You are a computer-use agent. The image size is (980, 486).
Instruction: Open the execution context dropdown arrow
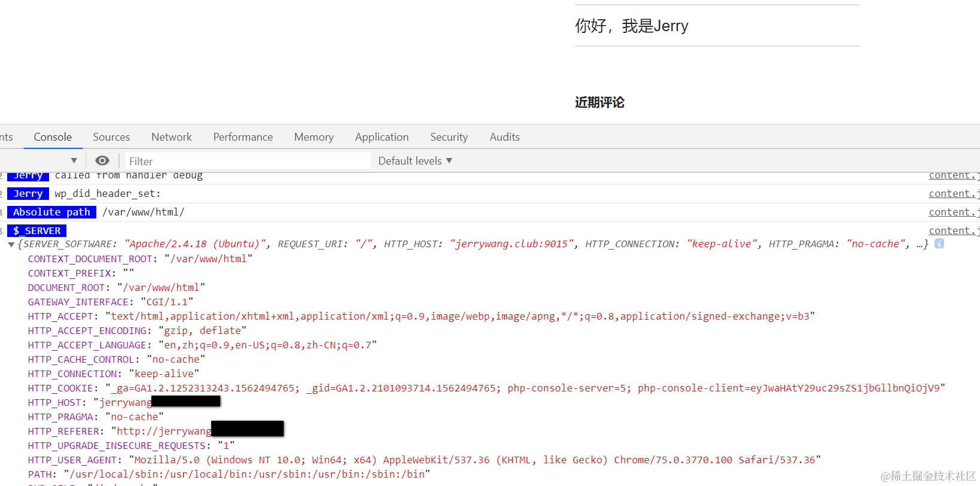coord(74,160)
